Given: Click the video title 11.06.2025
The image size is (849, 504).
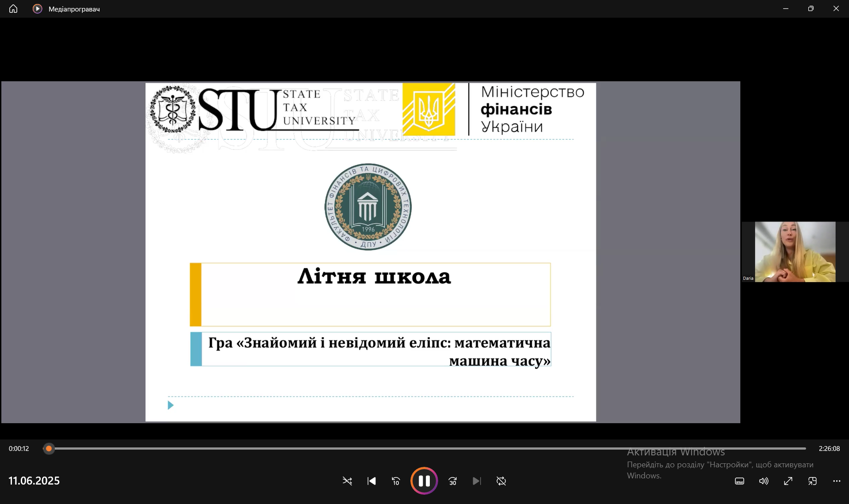Looking at the screenshot, I should coord(34,481).
